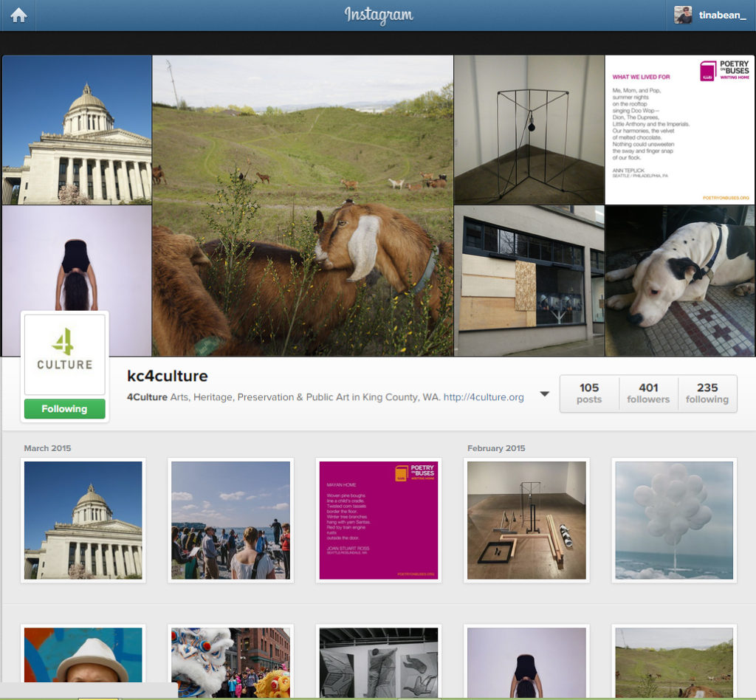Screen dimensions: 756x700
Task: Toggle the green Following button
Action: tap(65, 409)
